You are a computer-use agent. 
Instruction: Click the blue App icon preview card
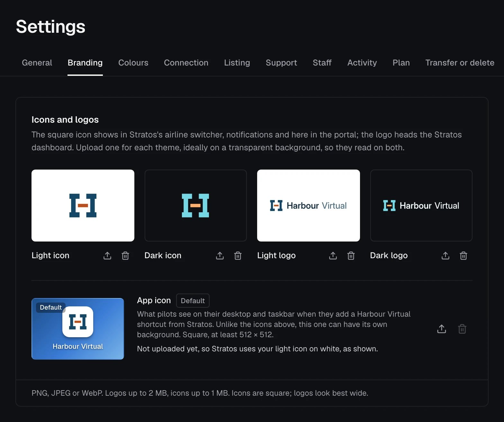click(x=78, y=329)
